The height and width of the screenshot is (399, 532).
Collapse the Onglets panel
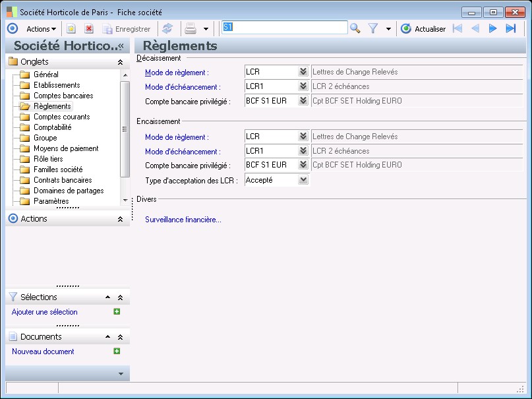point(120,62)
